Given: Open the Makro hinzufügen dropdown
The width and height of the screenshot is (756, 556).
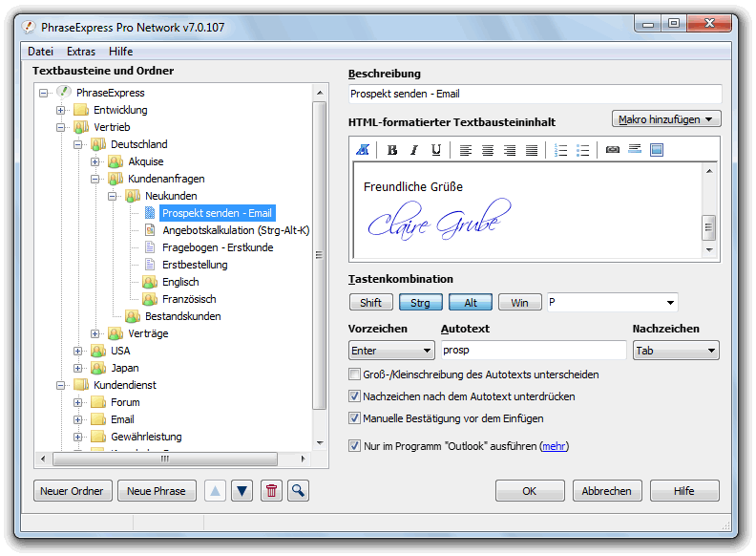Looking at the screenshot, I should 666,119.
